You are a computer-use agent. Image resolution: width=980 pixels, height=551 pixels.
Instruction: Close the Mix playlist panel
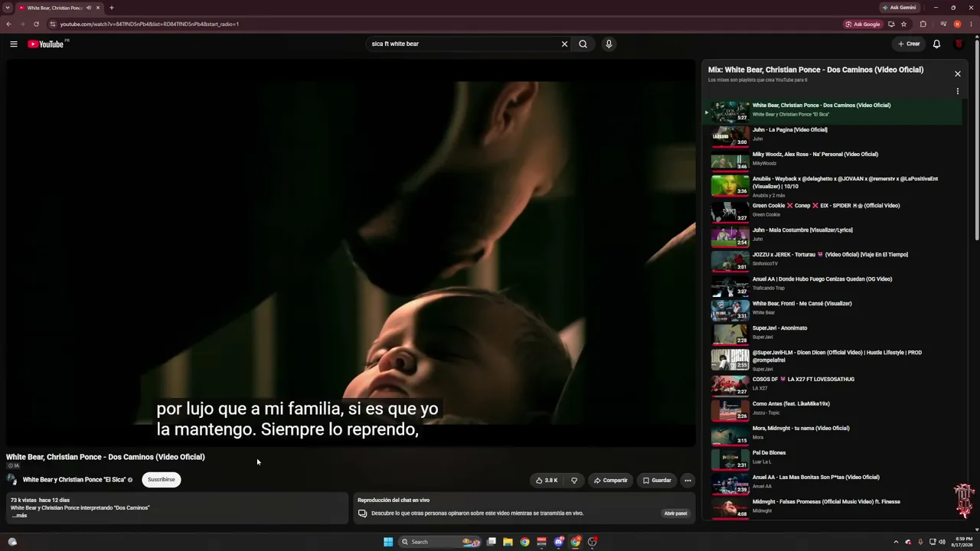(957, 74)
